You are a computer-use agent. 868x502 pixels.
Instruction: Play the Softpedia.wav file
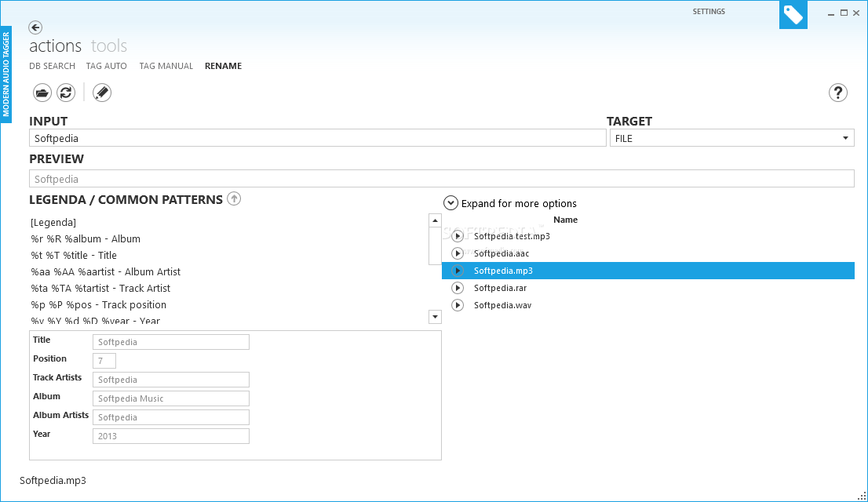[x=458, y=305]
